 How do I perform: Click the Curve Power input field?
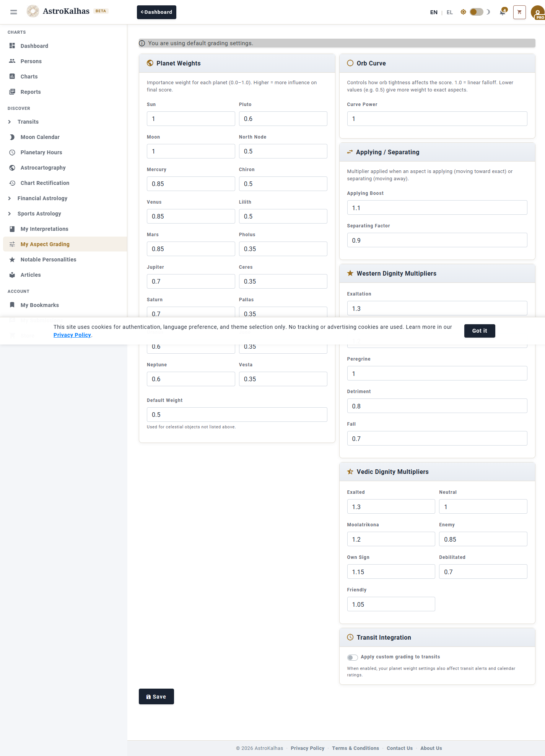437,119
